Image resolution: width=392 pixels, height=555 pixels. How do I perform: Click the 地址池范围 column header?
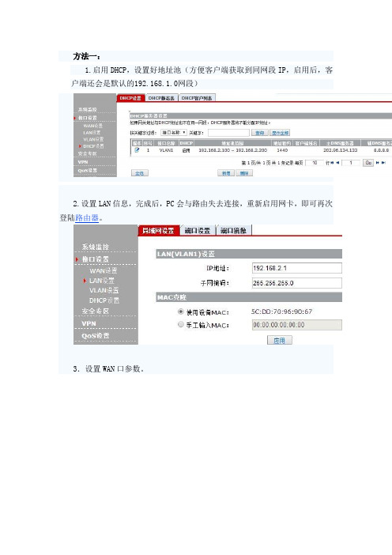[232, 143]
